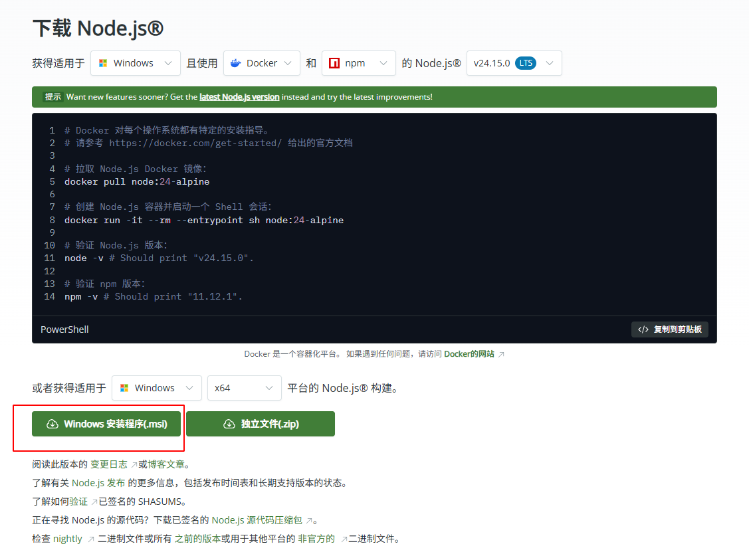Click the 下载 Node.js® page heading
The width and height of the screenshot is (749, 560).
[98, 28]
